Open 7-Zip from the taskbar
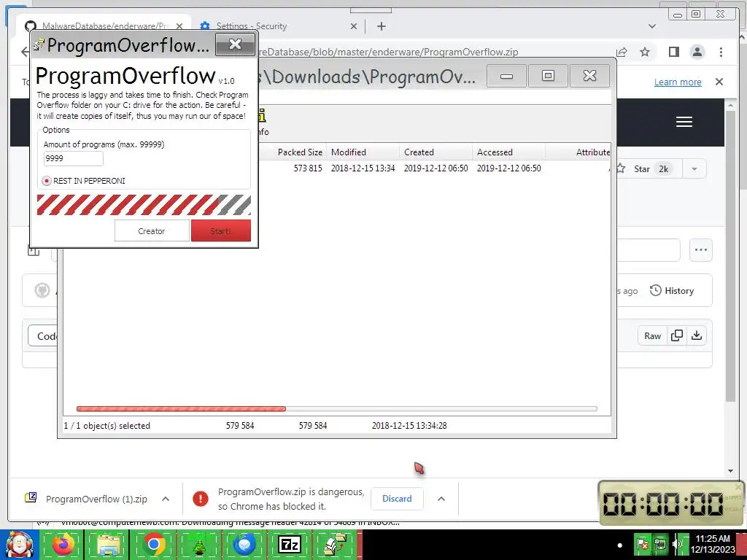 click(289, 544)
